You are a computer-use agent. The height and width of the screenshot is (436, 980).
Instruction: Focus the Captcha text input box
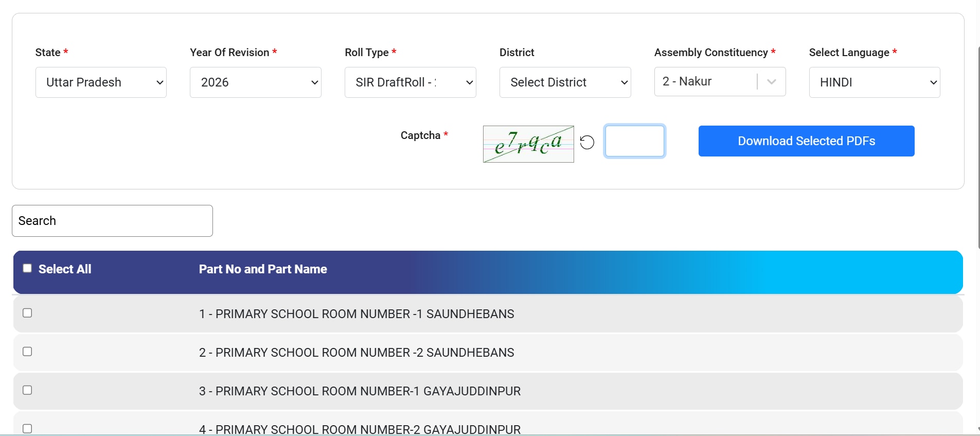click(634, 141)
